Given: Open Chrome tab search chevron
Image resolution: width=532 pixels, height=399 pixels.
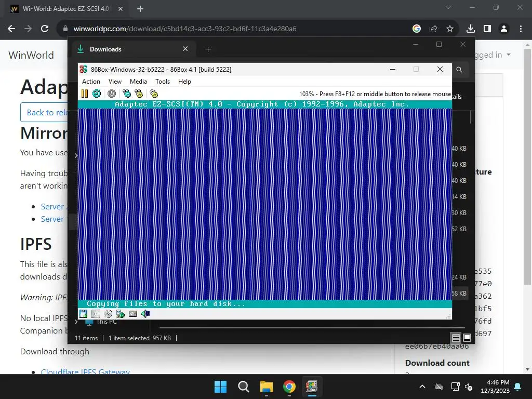Looking at the screenshot, I should pos(448,7).
